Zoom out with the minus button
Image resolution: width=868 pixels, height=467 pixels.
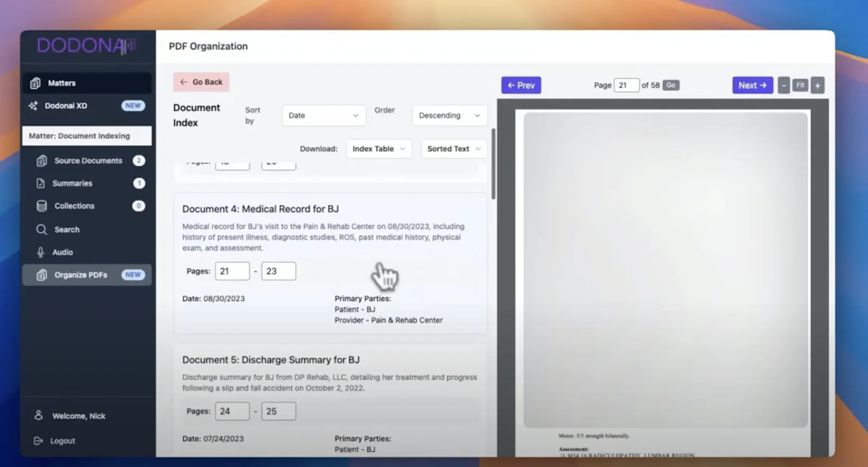[783, 85]
